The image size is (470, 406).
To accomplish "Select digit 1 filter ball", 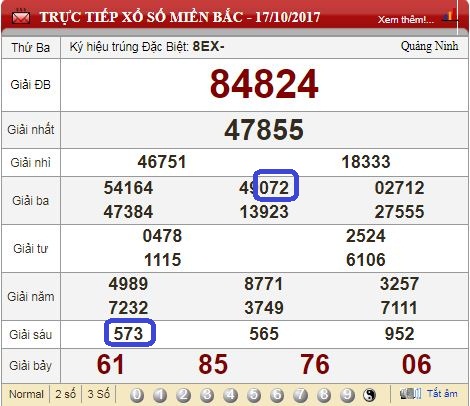I will pos(160,395).
